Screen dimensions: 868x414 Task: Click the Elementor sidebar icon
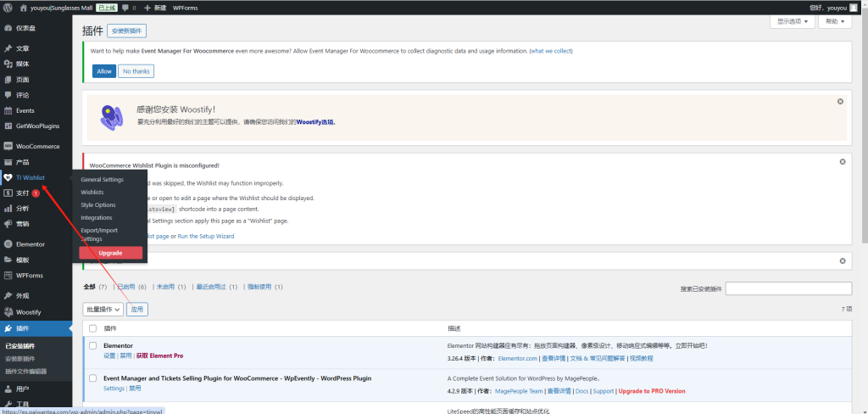[8, 243]
